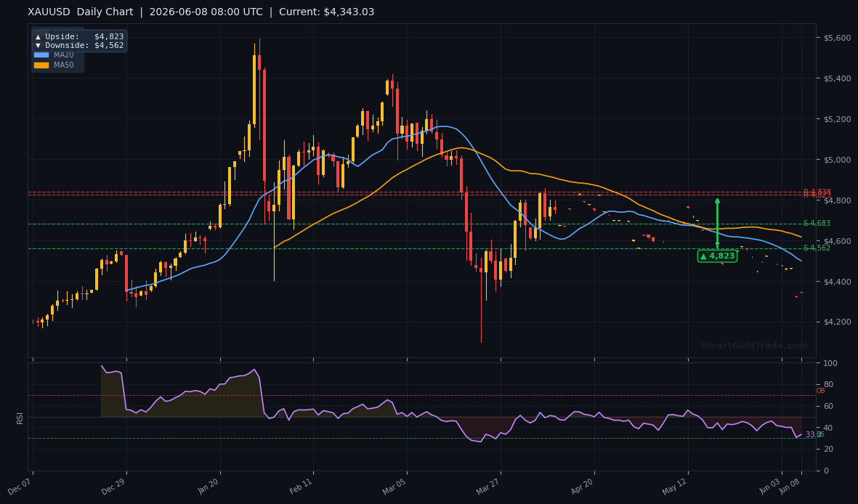The height and width of the screenshot is (504, 858).
Task: Select the MA50 legend label
Action: [x=63, y=65]
